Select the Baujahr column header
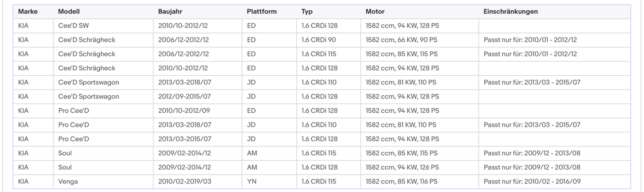Screen dimensions: 644x192 [x=170, y=12]
